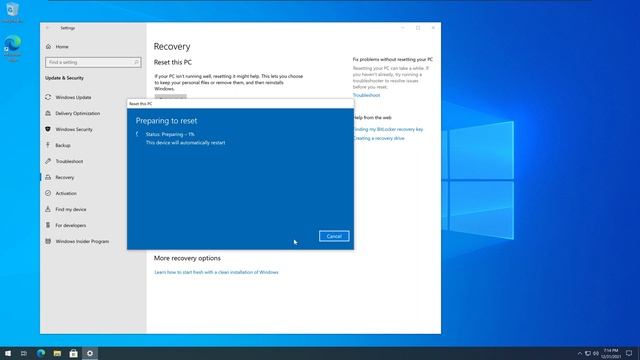Open Find my device page

pyautogui.click(x=71, y=209)
